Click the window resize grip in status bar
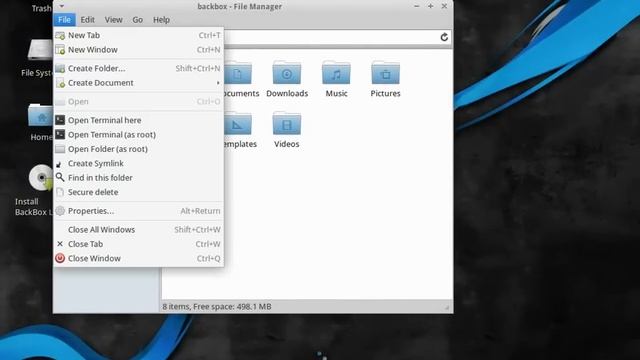Image resolution: width=640 pixels, height=360 pixels. 447,307
